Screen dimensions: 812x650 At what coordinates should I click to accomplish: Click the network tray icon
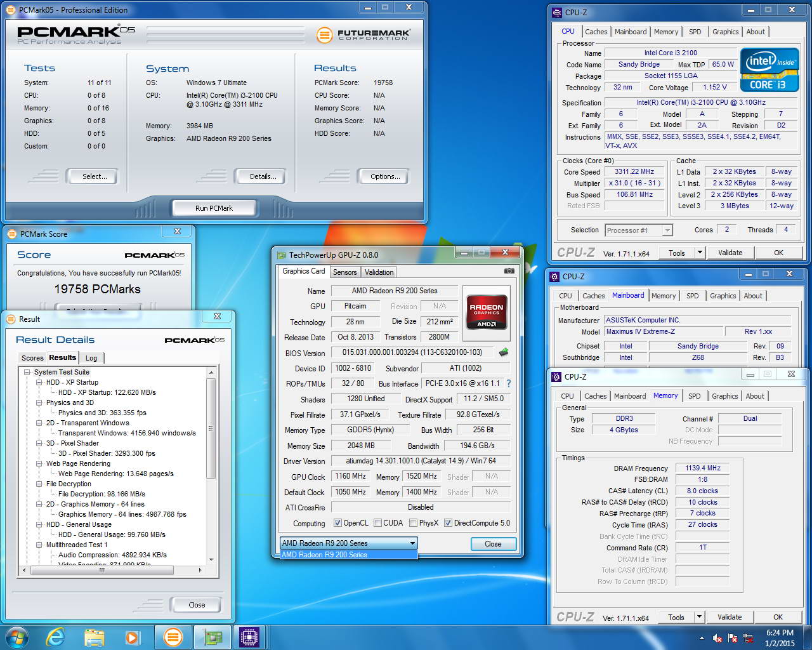[x=748, y=638]
